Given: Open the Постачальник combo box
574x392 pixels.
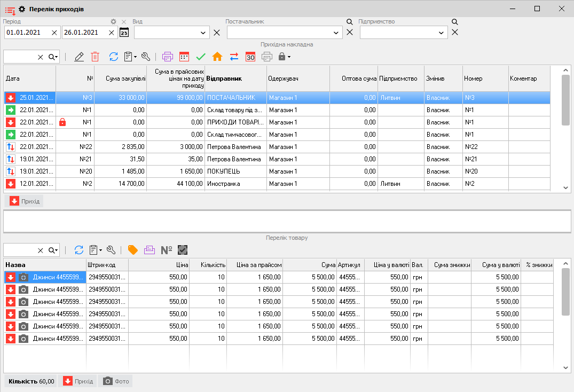Looking at the screenshot, I should [x=336, y=33].
